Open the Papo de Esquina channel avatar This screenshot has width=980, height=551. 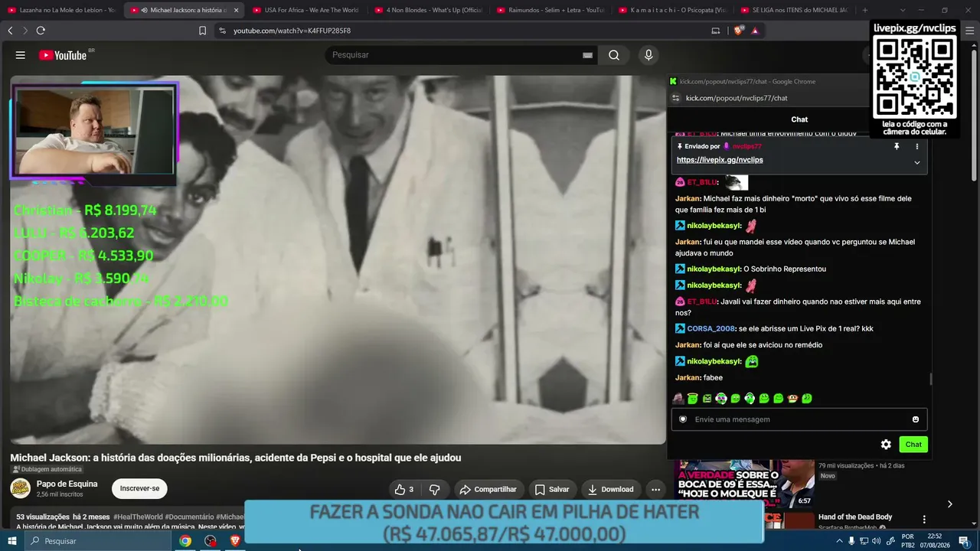20,488
